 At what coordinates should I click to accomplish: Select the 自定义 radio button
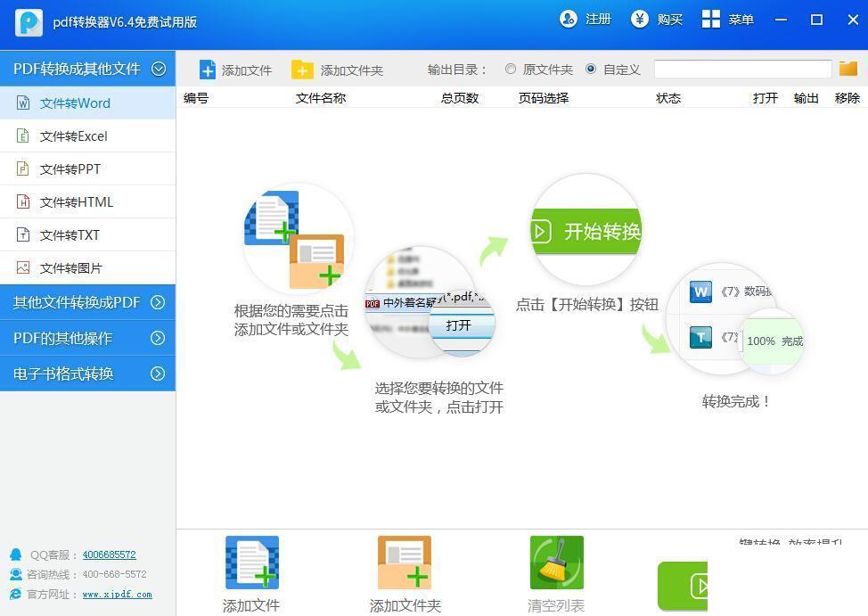(x=591, y=69)
